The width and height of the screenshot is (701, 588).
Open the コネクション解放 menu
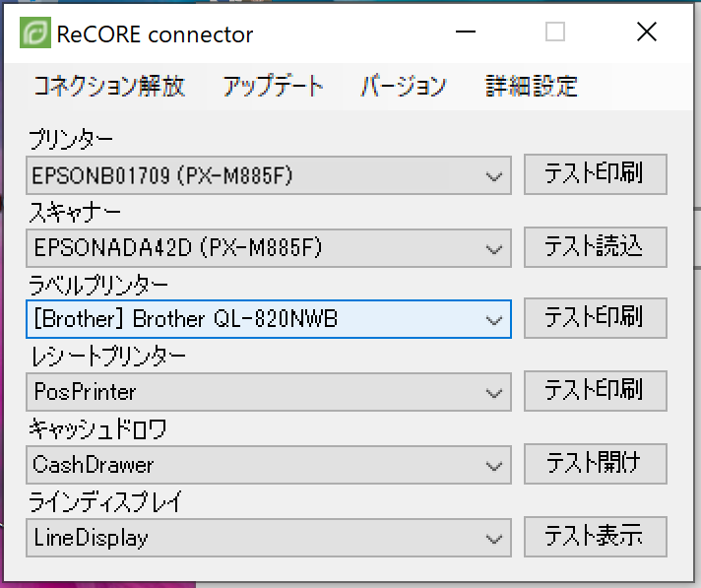(109, 86)
